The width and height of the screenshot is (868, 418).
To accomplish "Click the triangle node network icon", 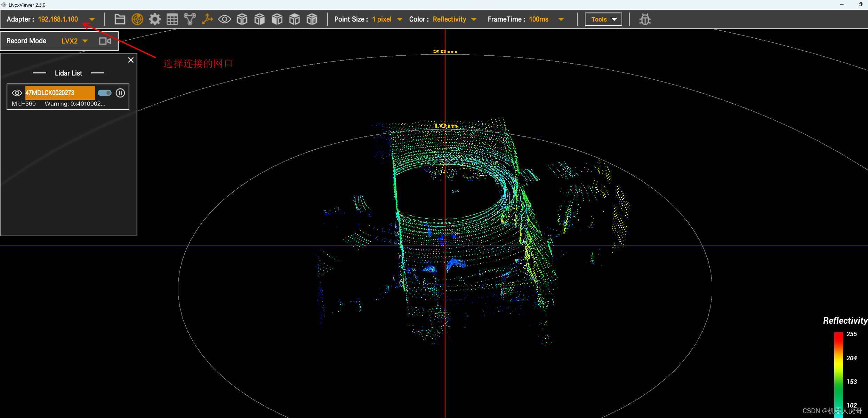I will 190,19.
